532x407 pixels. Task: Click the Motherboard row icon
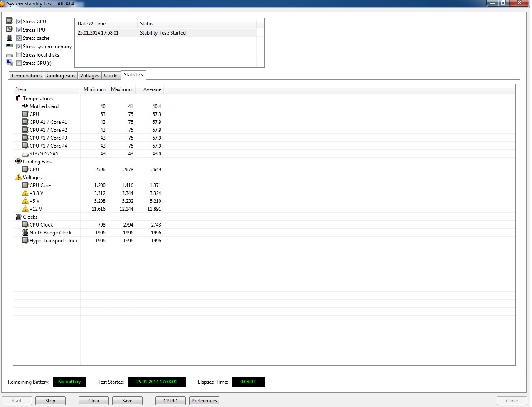coord(25,106)
